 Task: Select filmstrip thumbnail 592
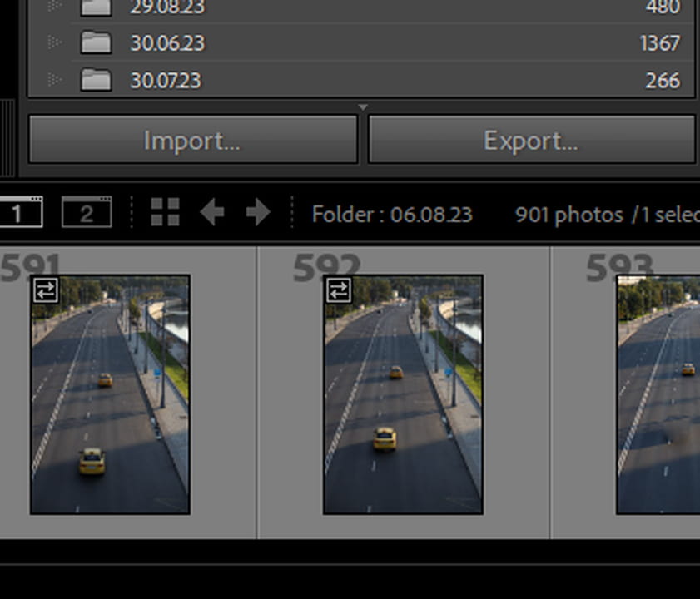(x=403, y=394)
